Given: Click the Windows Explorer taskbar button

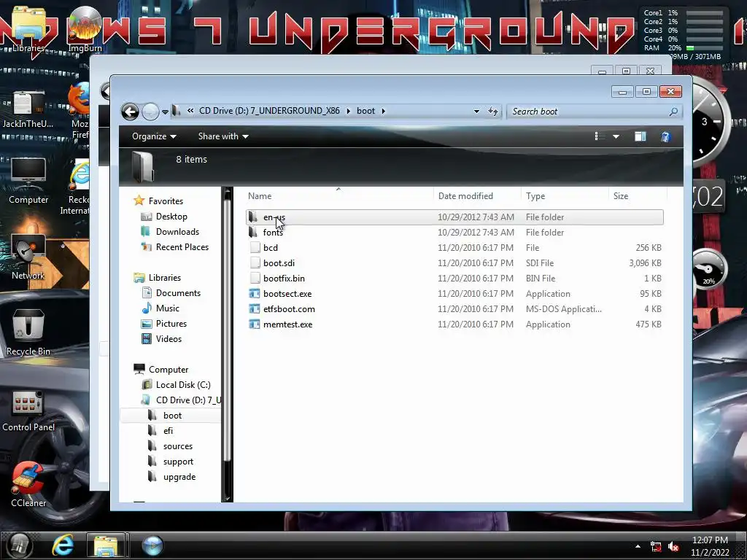Looking at the screenshot, I should (106, 545).
